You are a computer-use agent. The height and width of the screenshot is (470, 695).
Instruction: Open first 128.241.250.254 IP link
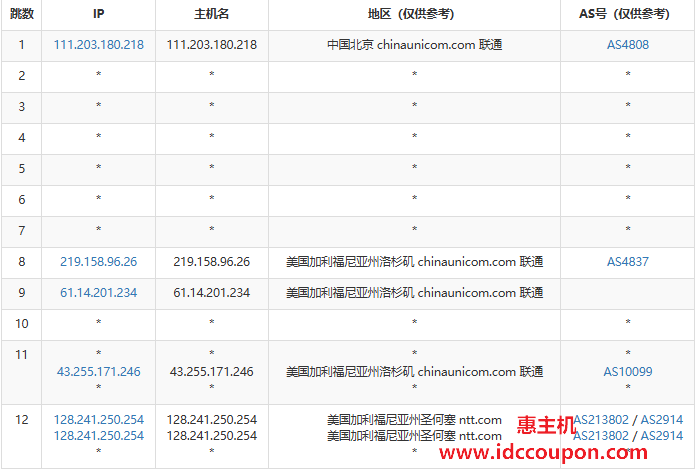click(x=98, y=419)
